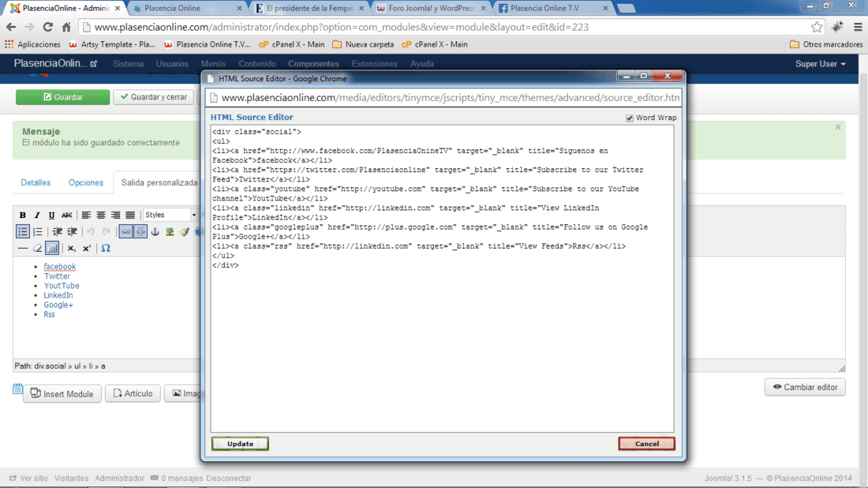
Task: Click Cancel in the HTML Source Editor
Action: pos(646,444)
